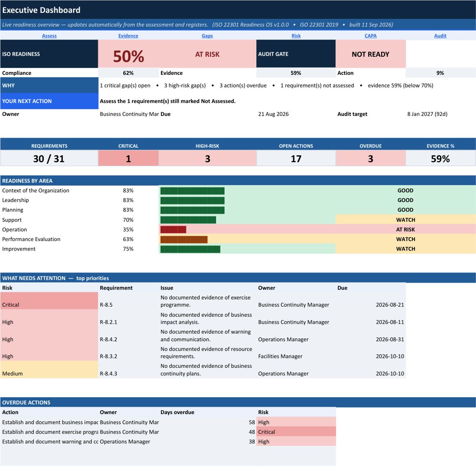Screen dimensions: 476x466
Task: Open the Assess link
Action: pyautogui.click(x=49, y=36)
